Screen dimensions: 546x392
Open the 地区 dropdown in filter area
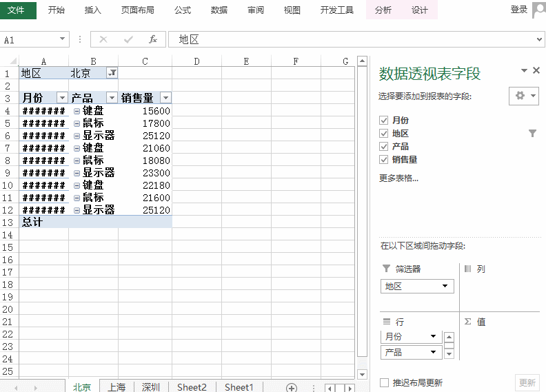pyautogui.click(x=445, y=286)
